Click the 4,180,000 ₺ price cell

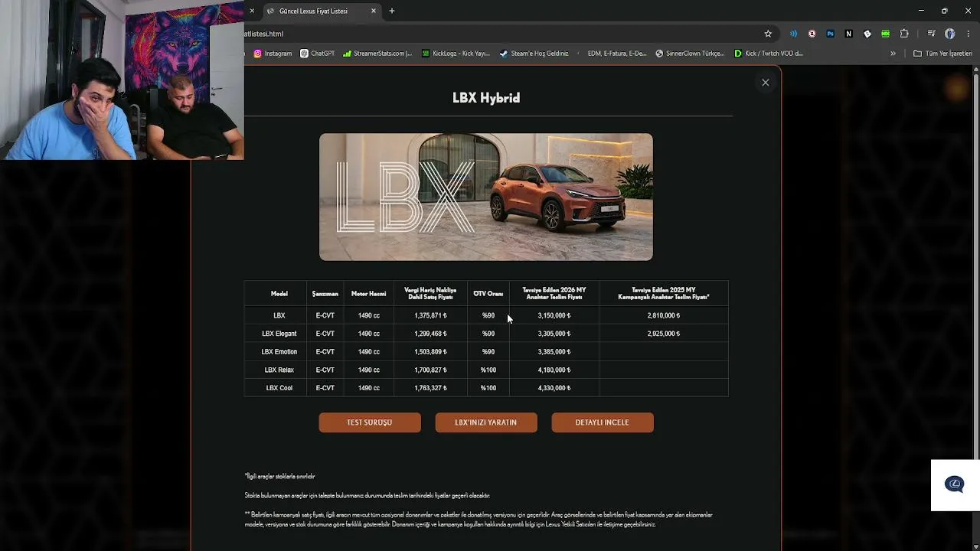554,370
